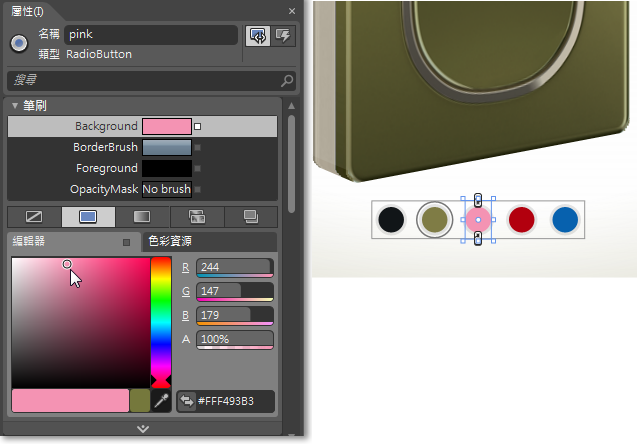The image size is (637, 444).
Task: Select the Gradient brush icon
Action: pyautogui.click(x=142, y=217)
